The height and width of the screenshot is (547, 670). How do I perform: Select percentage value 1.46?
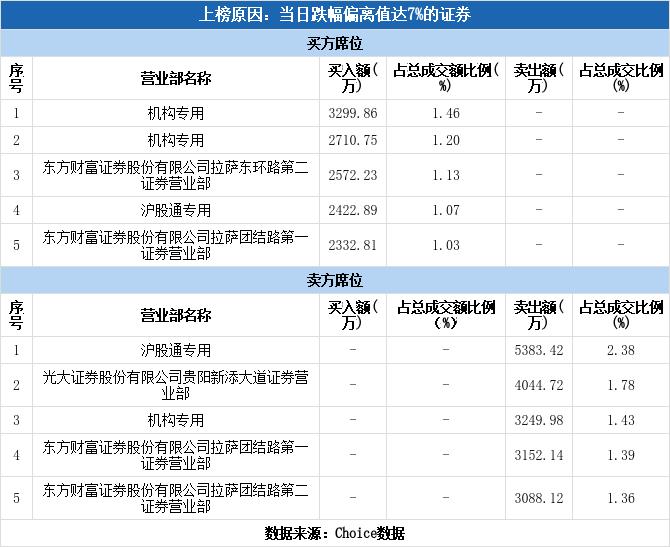coord(446,113)
